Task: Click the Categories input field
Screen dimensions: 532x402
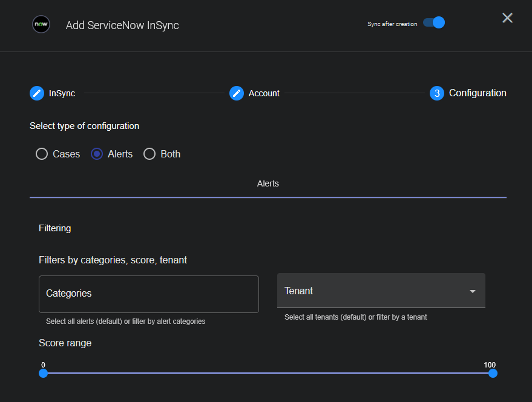Action: [x=149, y=294]
